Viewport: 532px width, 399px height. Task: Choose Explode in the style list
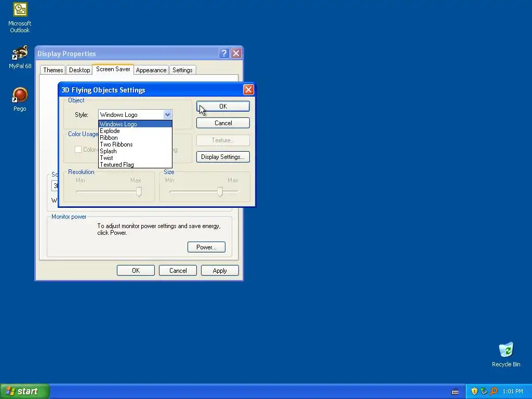click(x=136, y=130)
